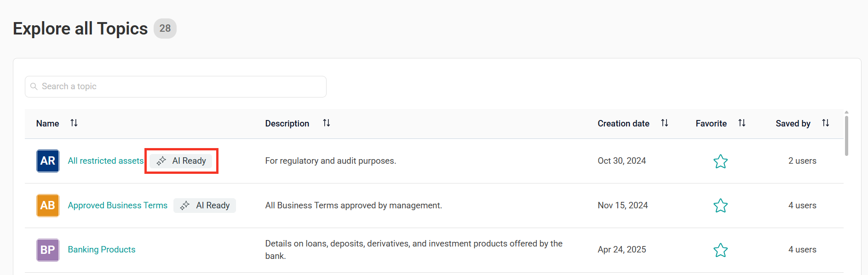The width and height of the screenshot is (868, 275).
Task: Star the Banking Products topic
Action: [720, 250]
